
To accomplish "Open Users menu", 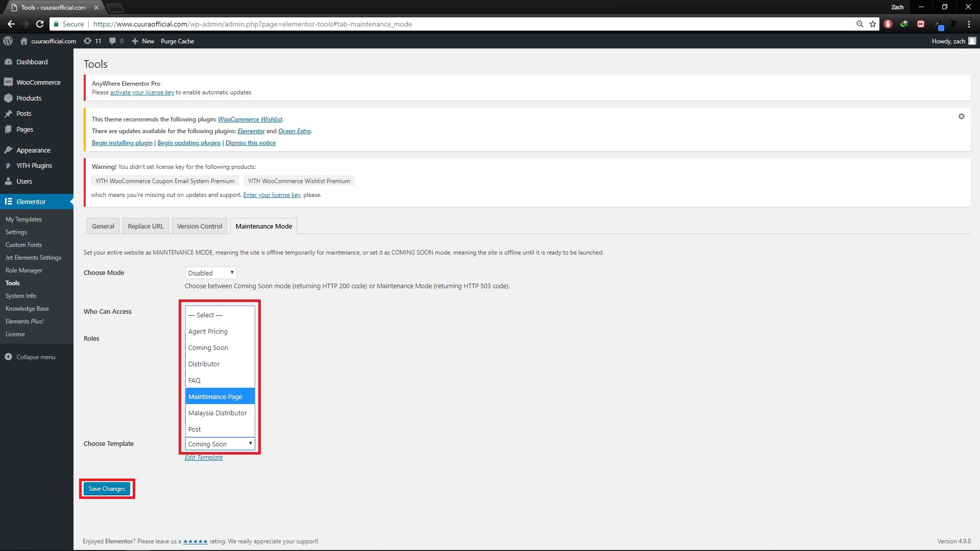I will (x=37, y=181).
